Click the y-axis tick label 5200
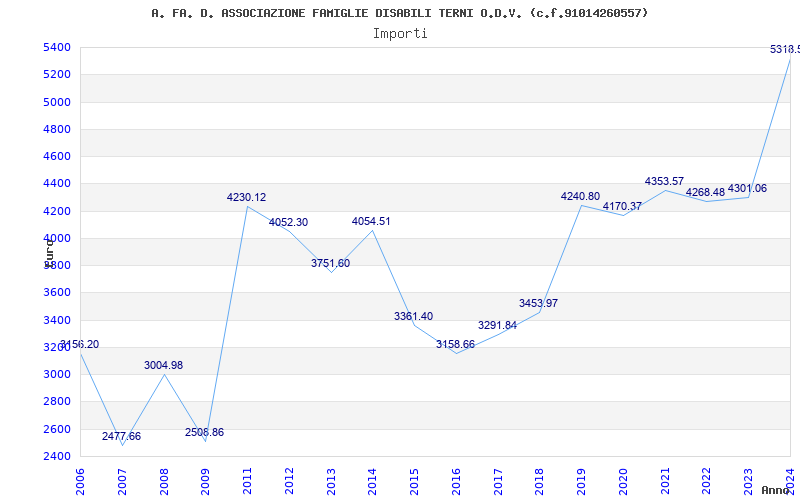 click(57, 74)
